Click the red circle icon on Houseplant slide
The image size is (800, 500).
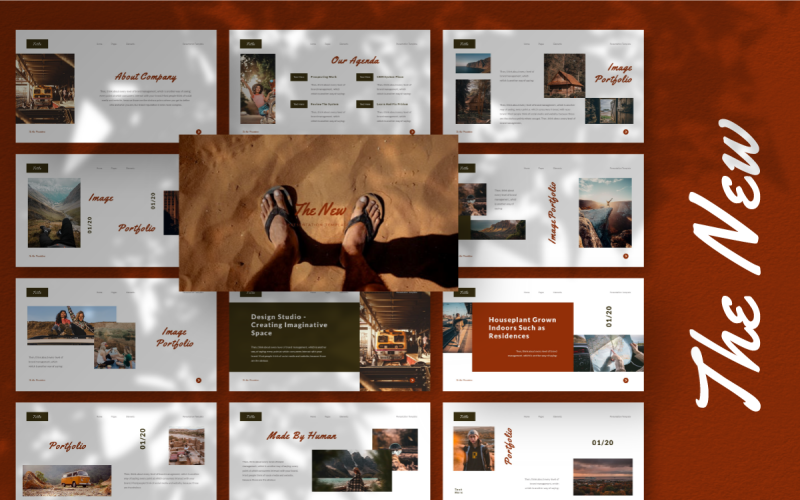click(x=626, y=380)
